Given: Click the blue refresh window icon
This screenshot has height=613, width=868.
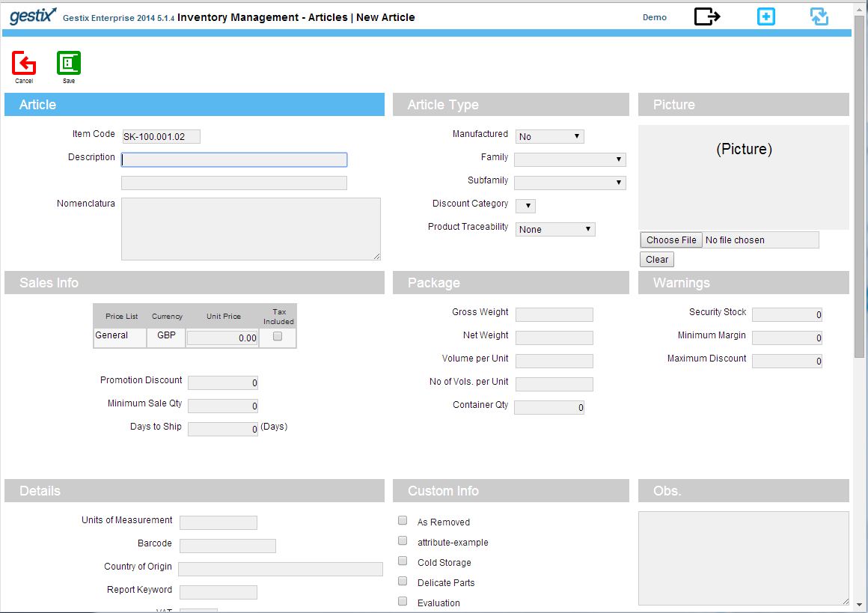Looking at the screenshot, I should tap(819, 16).
